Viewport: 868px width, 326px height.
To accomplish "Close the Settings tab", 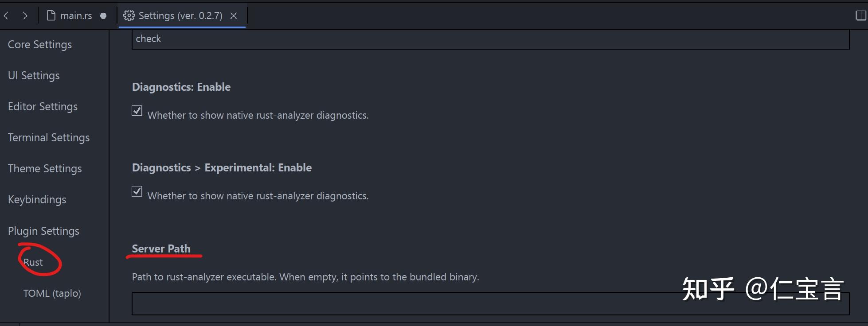I will pyautogui.click(x=234, y=16).
